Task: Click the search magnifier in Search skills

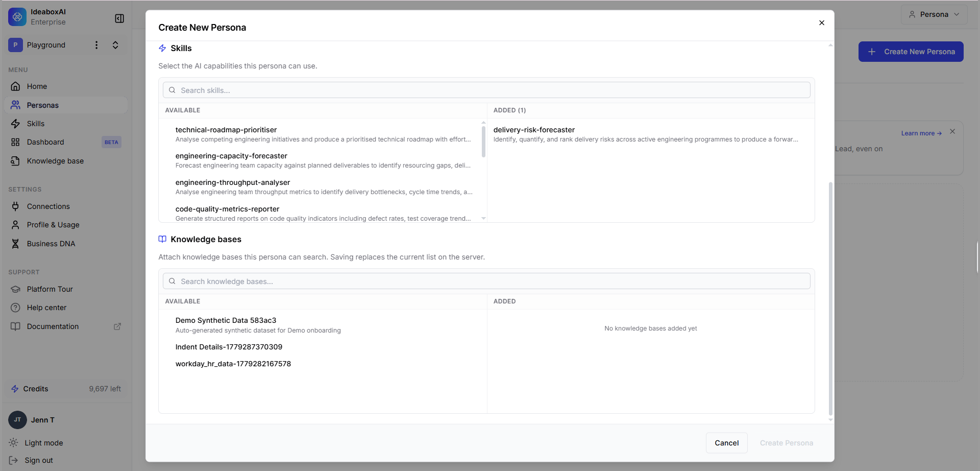Action: (x=172, y=90)
